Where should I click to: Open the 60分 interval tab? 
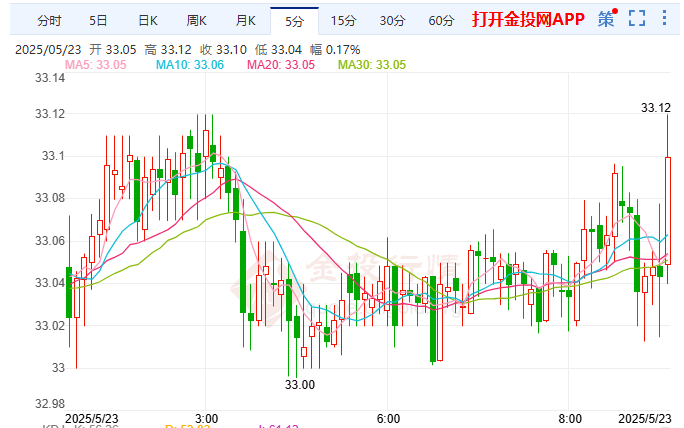tap(441, 21)
